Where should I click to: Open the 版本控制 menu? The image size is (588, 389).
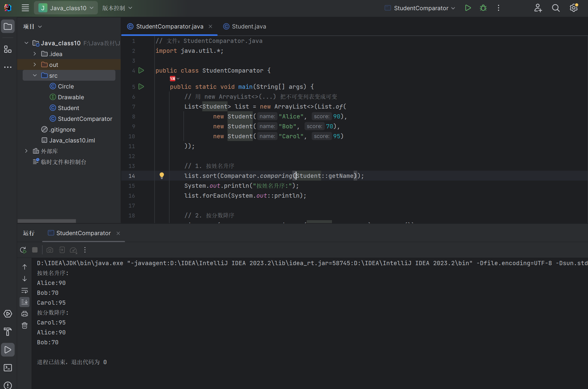[117, 8]
